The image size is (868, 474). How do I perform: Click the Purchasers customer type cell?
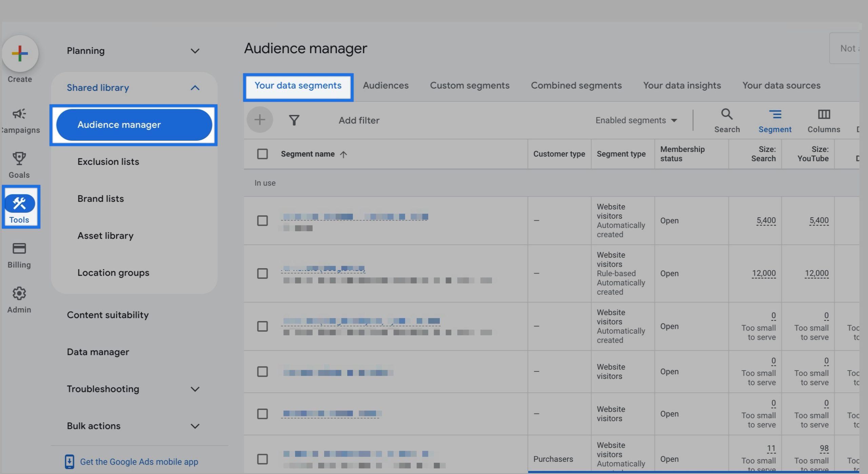pos(553,459)
